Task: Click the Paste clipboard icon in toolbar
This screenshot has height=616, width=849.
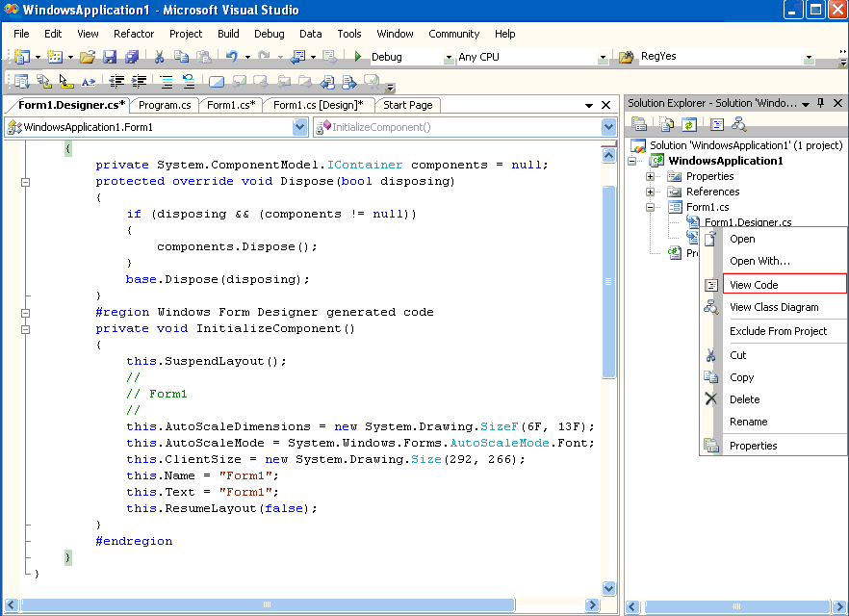Action: click(x=204, y=56)
